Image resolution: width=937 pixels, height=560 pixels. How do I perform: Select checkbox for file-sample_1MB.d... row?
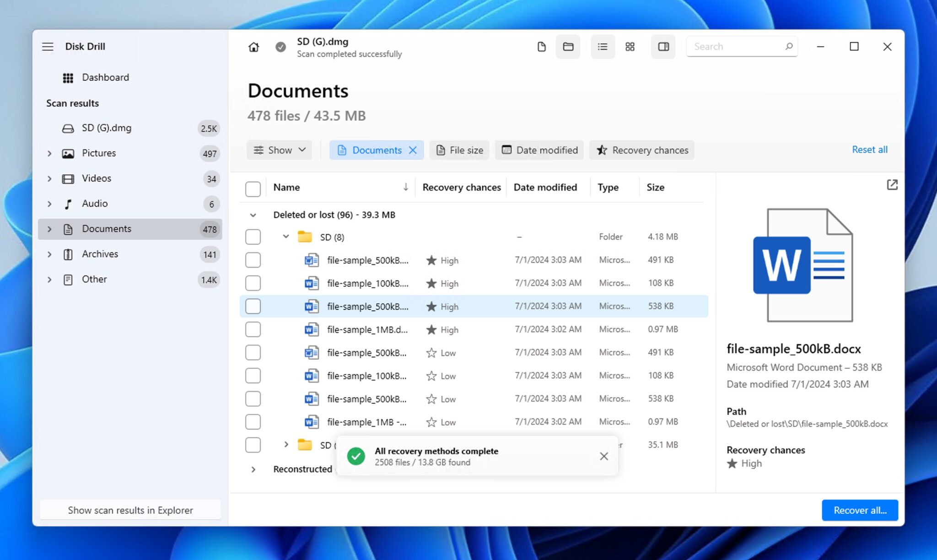253,329
